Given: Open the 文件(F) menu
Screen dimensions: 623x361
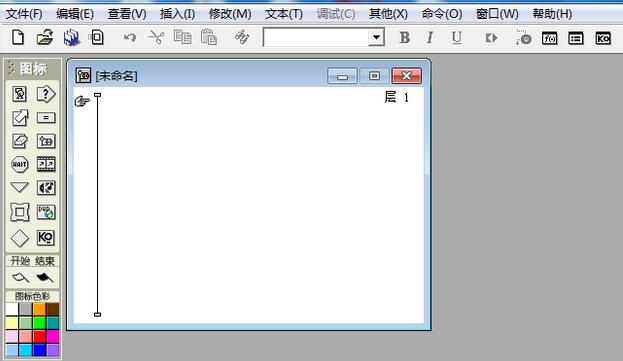Looking at the screenshot, I should [x=24, y=14].
